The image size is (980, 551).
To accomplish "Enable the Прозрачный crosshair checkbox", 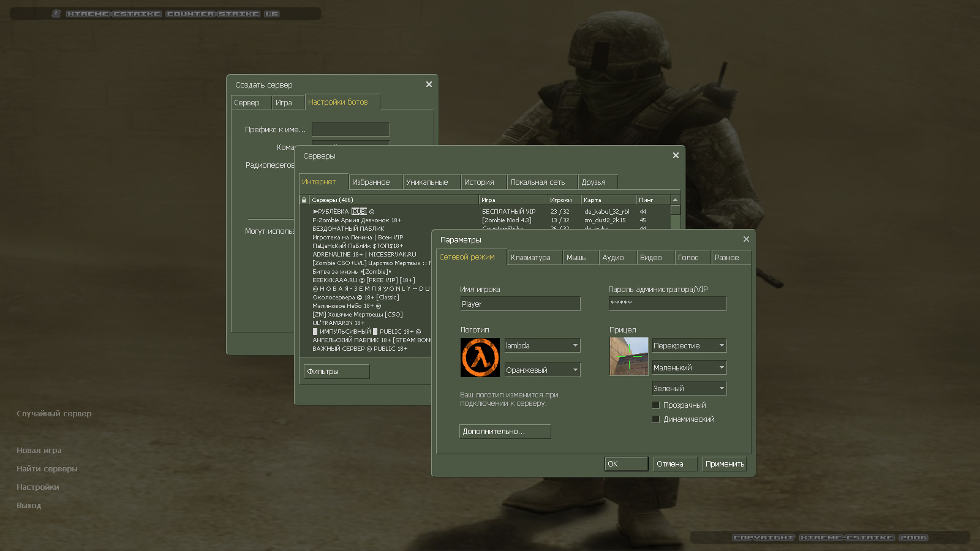I will [656, 405].
